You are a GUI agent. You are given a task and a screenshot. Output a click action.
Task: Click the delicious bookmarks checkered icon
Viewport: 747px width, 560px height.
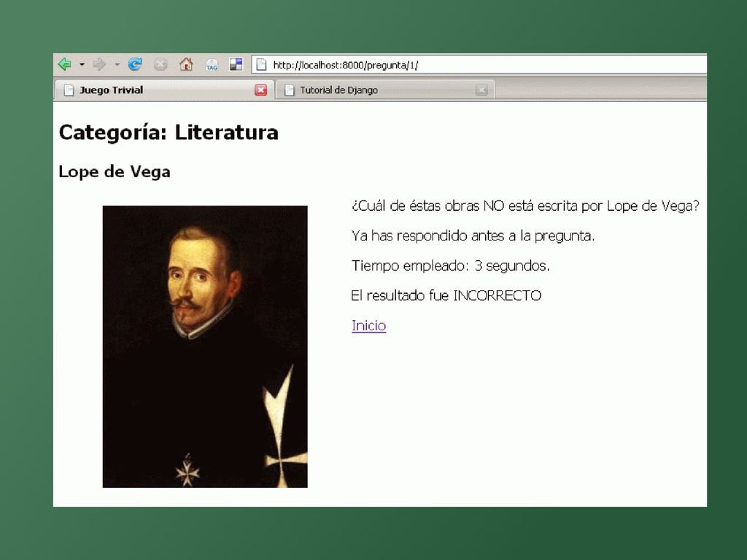236,64
